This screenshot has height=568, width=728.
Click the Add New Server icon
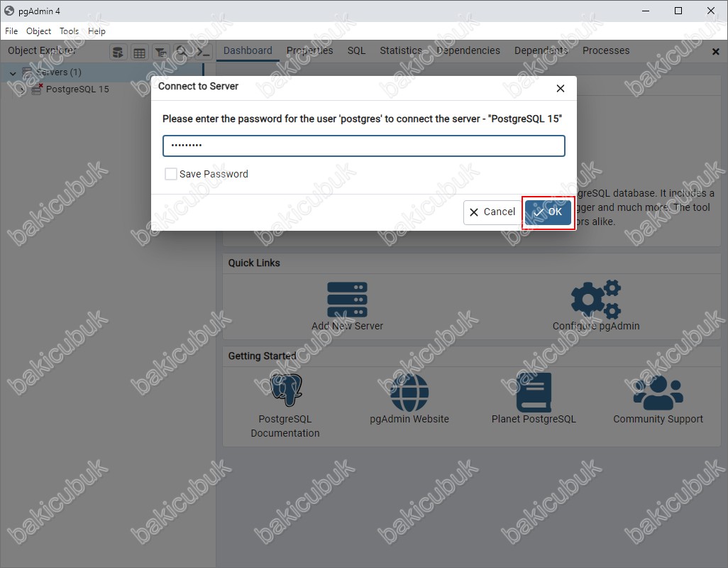pyautogui.click(x=347, y=300)
